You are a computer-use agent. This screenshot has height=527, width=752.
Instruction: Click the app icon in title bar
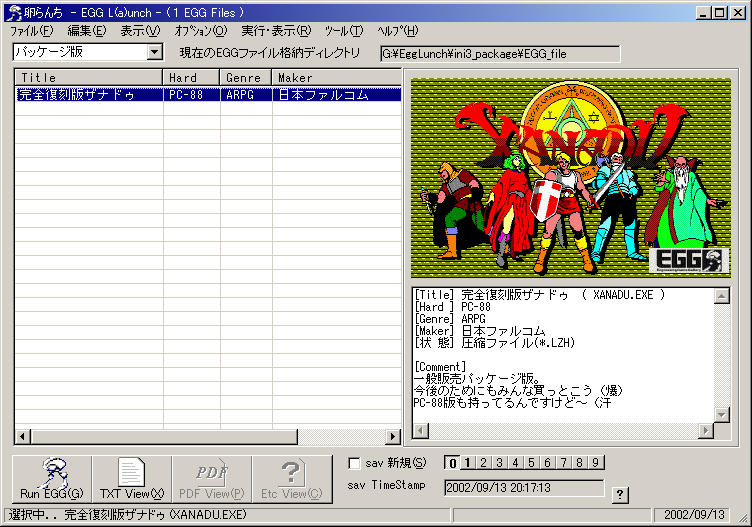14,13
